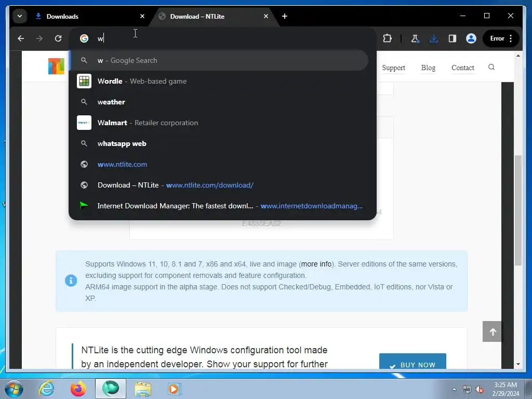The height and width of the screenshot is (399, 532).
Task: Click the BUY NOW button
Action: click(413, 362)
